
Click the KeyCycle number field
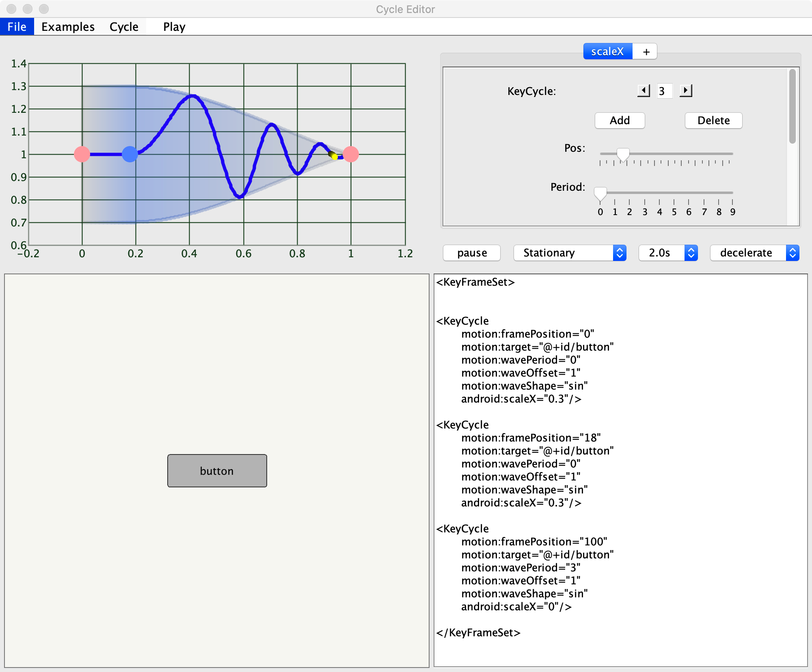[x=665, y=91]
